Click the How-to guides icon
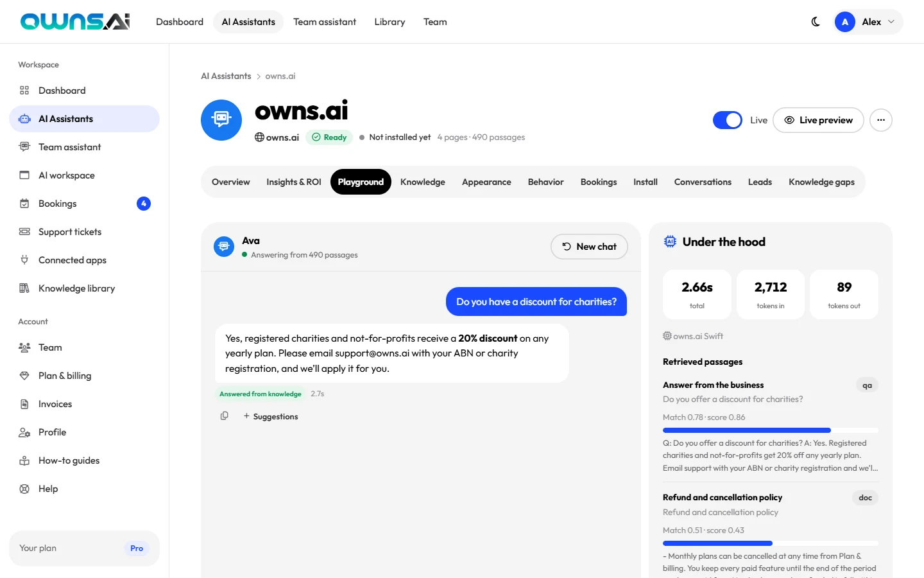The image size is (924, 578). 24,460
